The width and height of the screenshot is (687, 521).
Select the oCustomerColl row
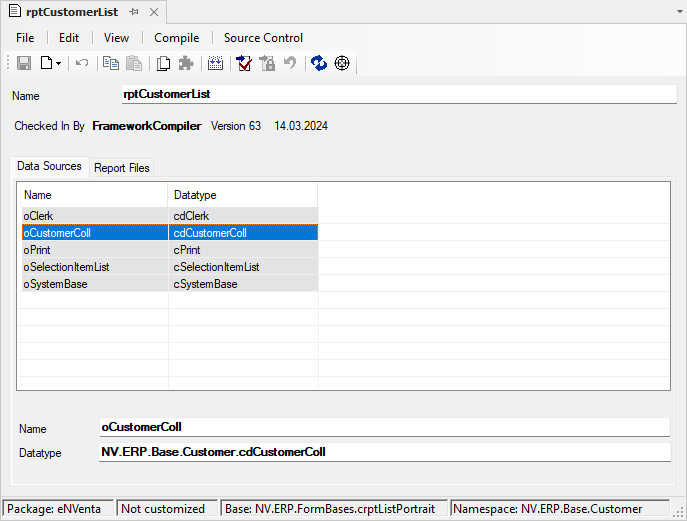tap(170, 233)
